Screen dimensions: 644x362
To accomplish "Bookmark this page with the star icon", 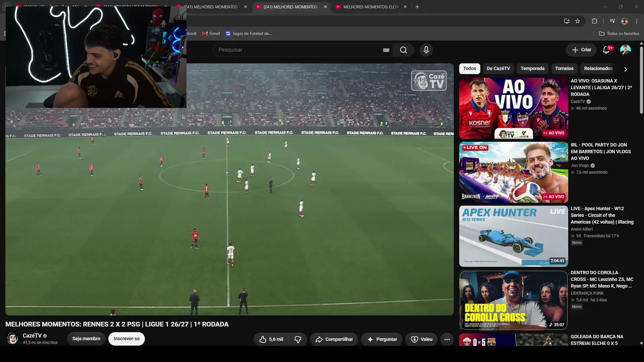I will point(578,21).
